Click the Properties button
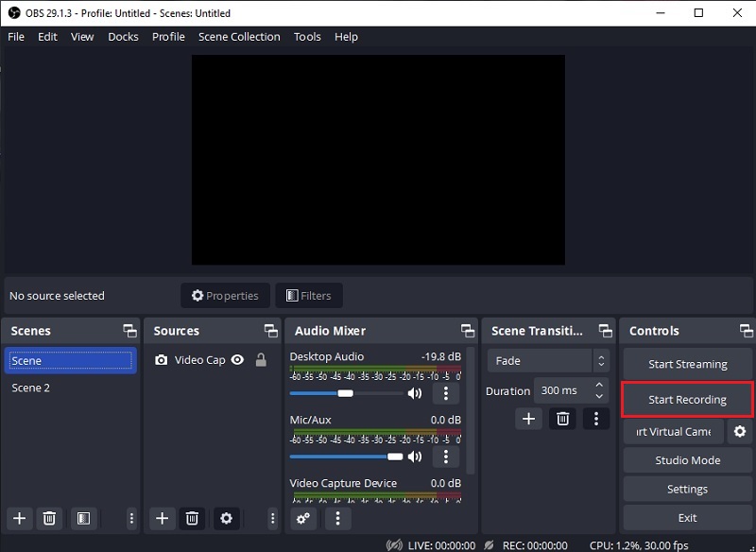The width and height of the screenshot is (756, 552). click(x=225, y=296)
